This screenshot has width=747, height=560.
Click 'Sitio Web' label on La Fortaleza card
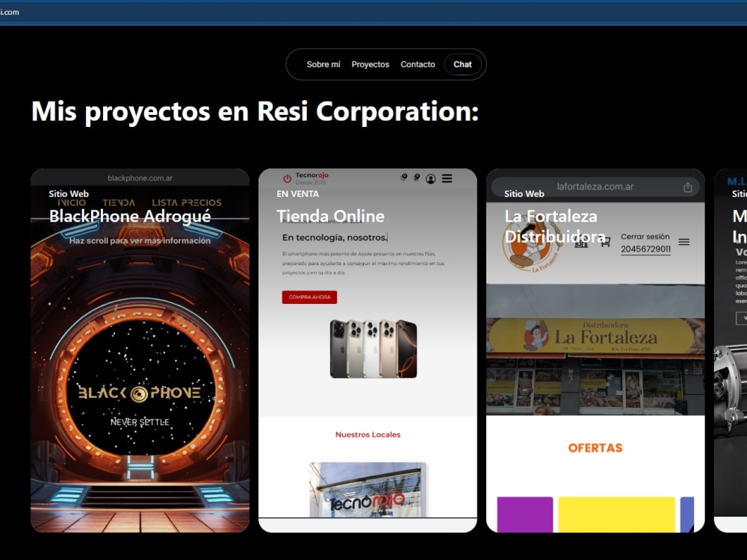(524, 194)
